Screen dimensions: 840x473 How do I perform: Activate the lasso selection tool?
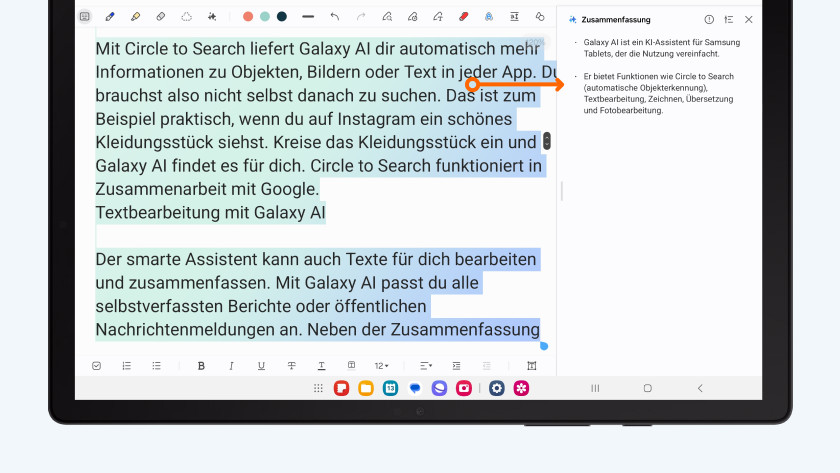coord(186,17)
